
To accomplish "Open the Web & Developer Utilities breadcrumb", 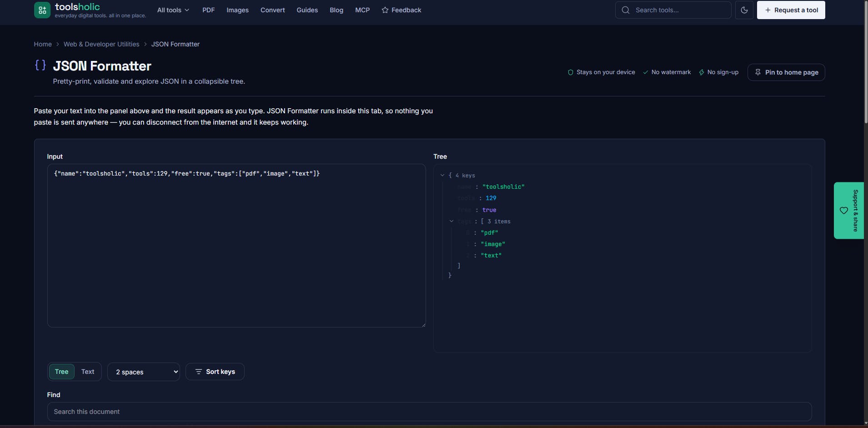I will coord(101,44).
